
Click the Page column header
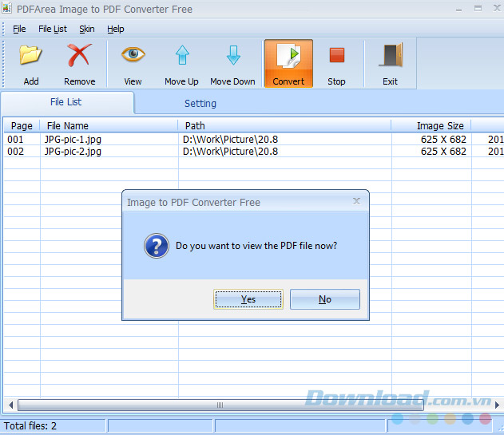tap(22, 125)
